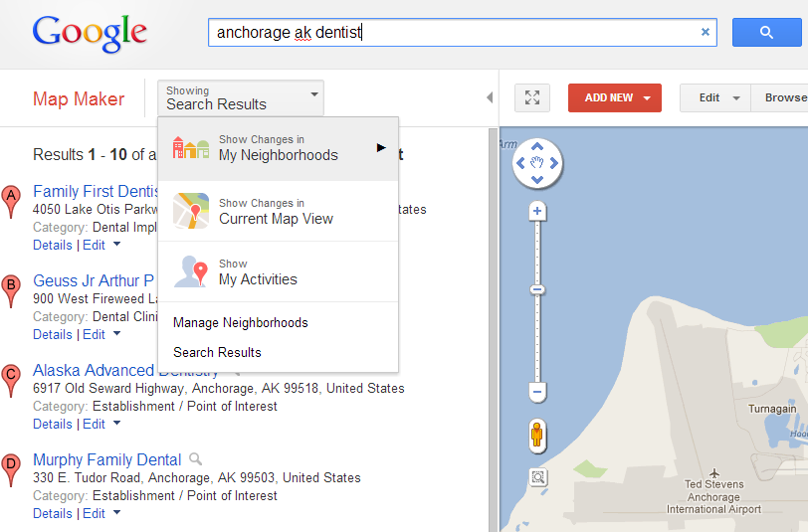Select Show My Activities menu item
This screenshot has height=532, width=808.
(279, 271)
